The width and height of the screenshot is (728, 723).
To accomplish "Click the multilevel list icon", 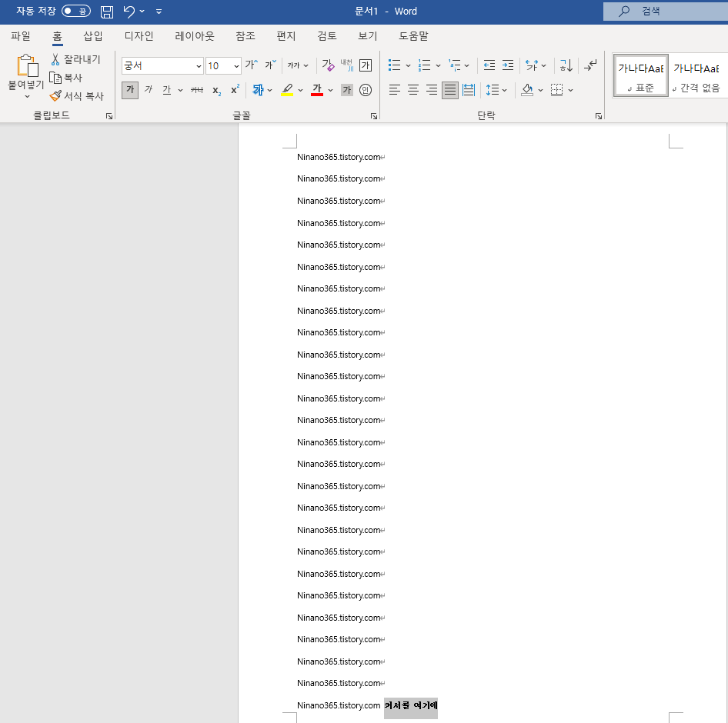I will [x=455, y=65].
